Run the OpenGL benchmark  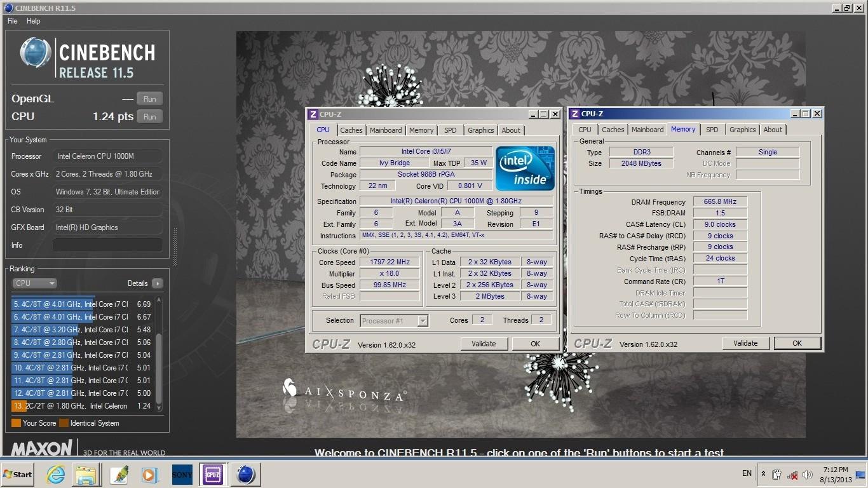coord(150,99)
